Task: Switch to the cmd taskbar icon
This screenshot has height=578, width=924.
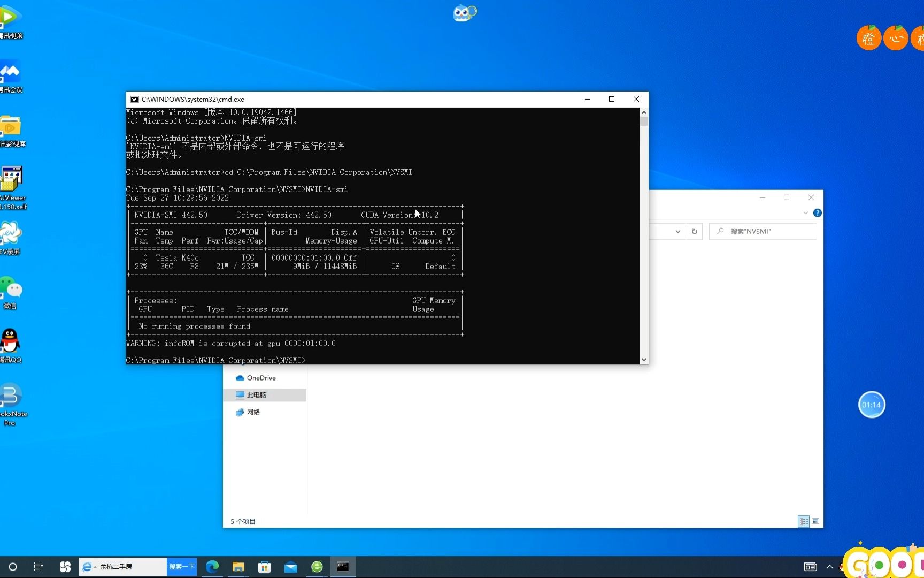Action: 343,567
